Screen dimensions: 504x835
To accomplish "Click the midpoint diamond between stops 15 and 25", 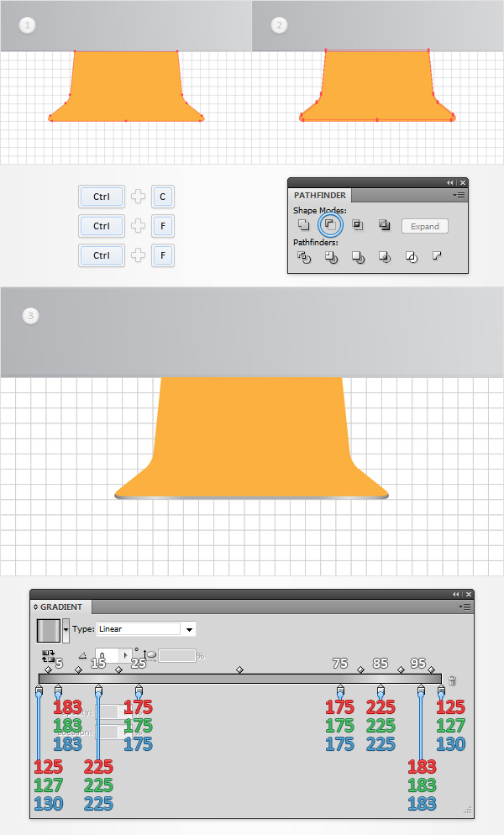I will click(x=118, y=670).
